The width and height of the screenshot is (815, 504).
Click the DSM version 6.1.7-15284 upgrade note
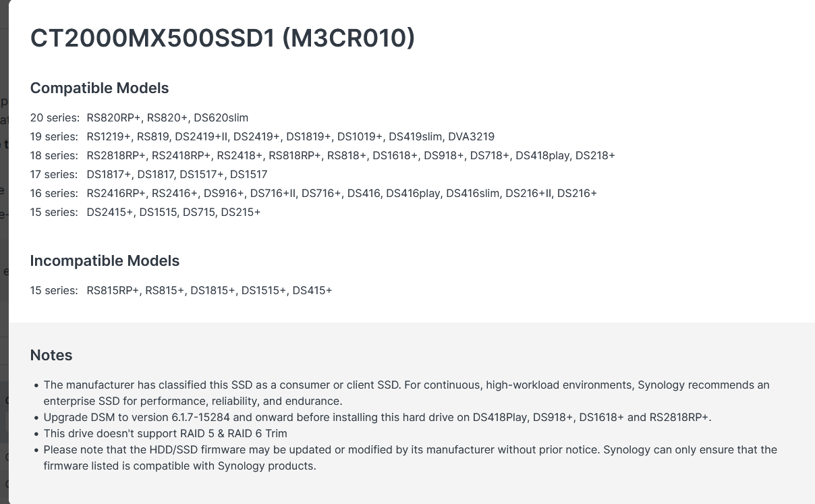377,417
